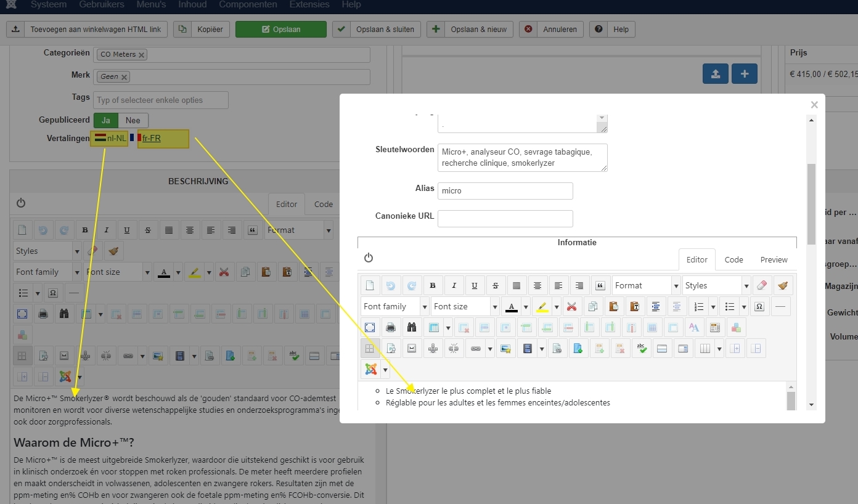Switch to the Code tab in the popup
Viewport: 858px width, 504px height.
733,259
